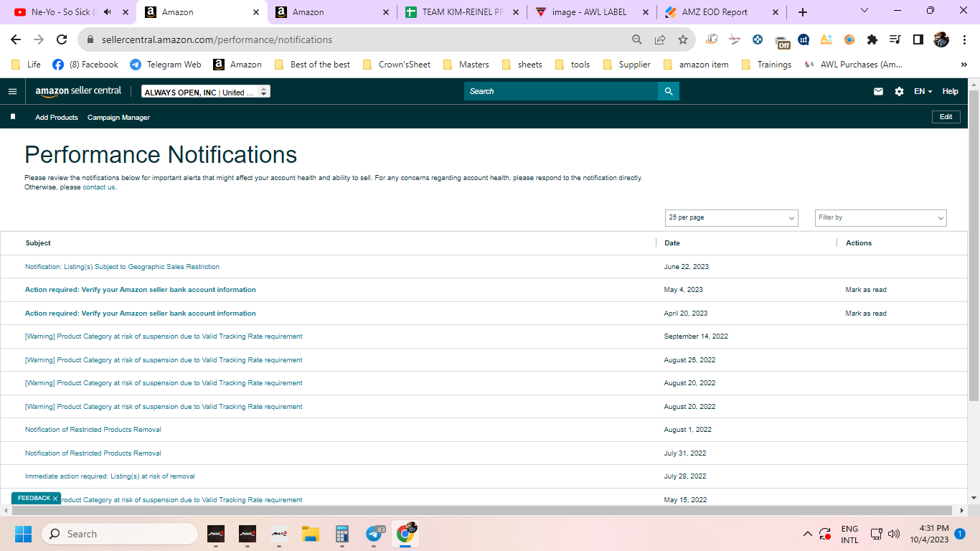Open the Filter by dropdown

pyautogui.click(x=881, y=217)
